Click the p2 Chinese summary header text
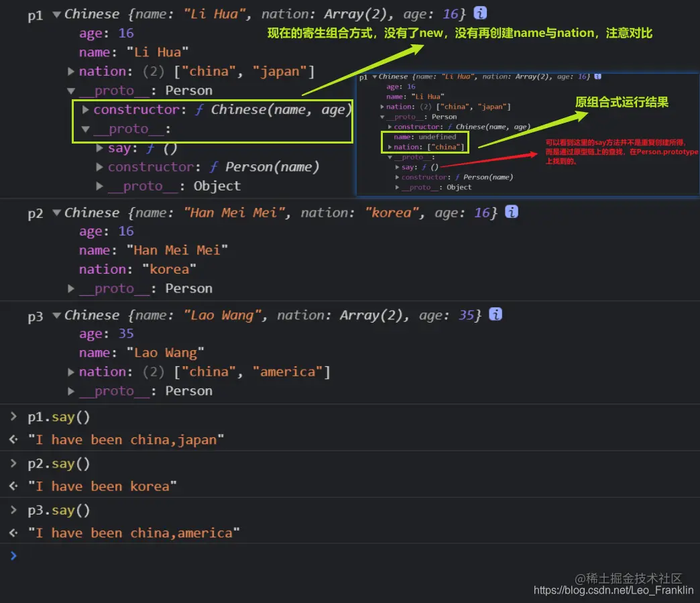This screenshot has height=603, width=700. 281,213
